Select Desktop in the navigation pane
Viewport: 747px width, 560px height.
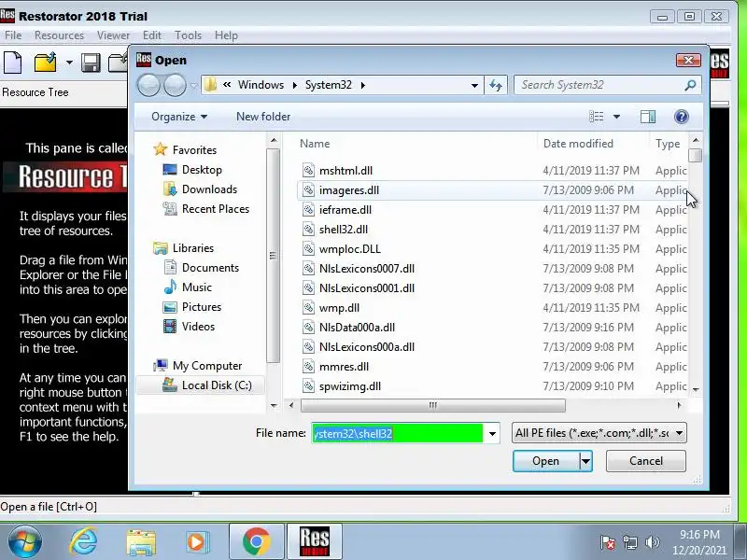(x=202, y=170)
